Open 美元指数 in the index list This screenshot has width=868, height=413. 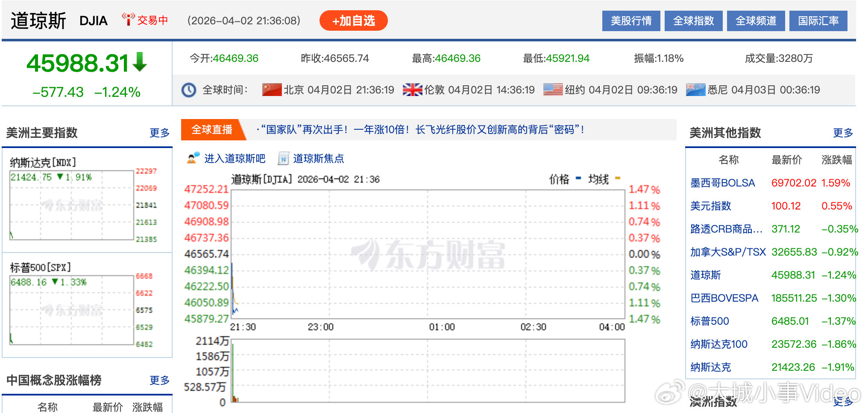710,206
